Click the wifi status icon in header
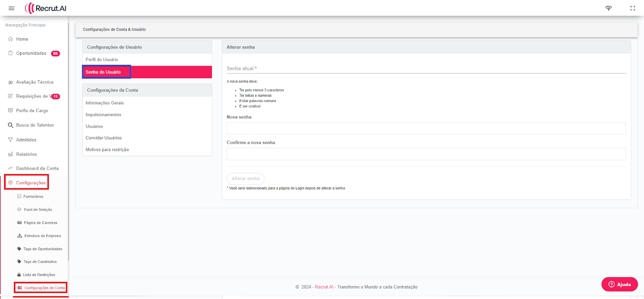The image size is (644, 299). (x=608, y=8)
